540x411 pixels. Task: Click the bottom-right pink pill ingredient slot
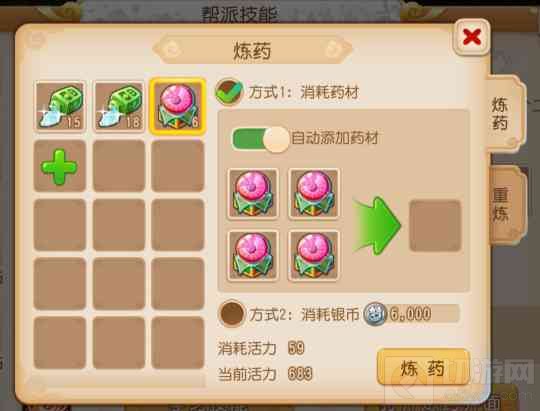point(314,255)
